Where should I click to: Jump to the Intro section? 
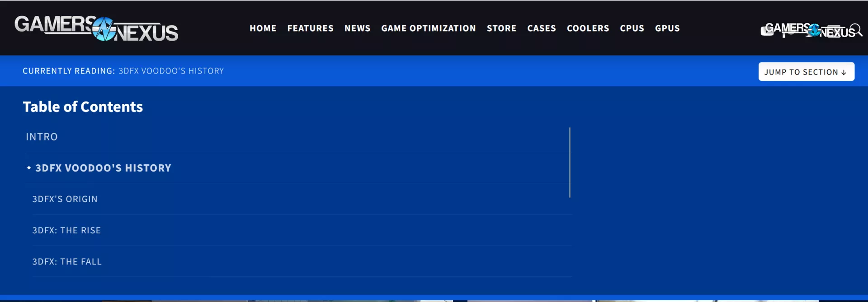[42, 137]
